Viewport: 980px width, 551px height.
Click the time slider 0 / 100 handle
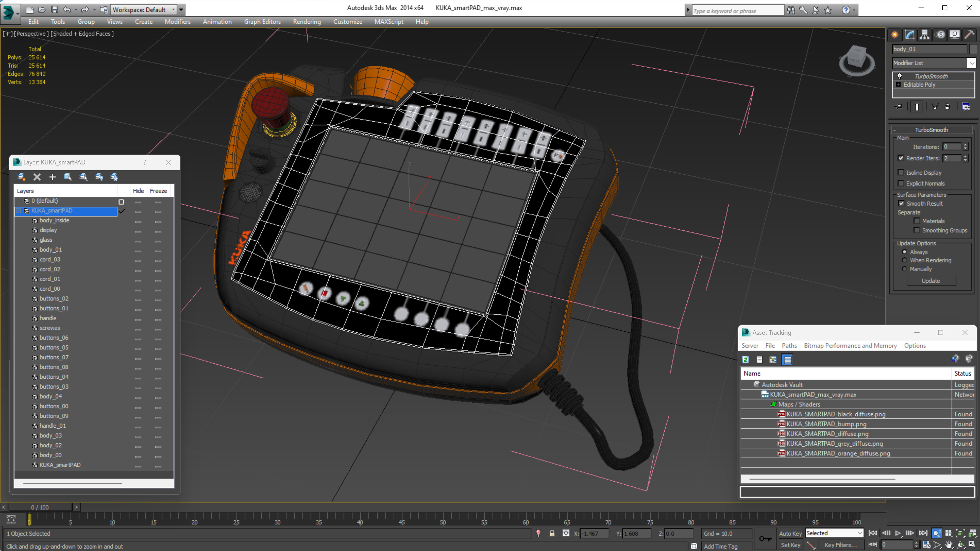coord(40,507)
